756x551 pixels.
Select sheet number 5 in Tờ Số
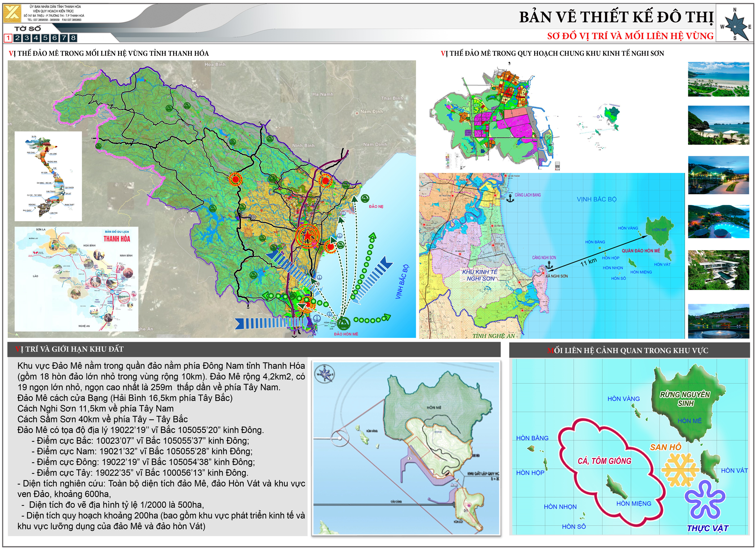point(45,38)
